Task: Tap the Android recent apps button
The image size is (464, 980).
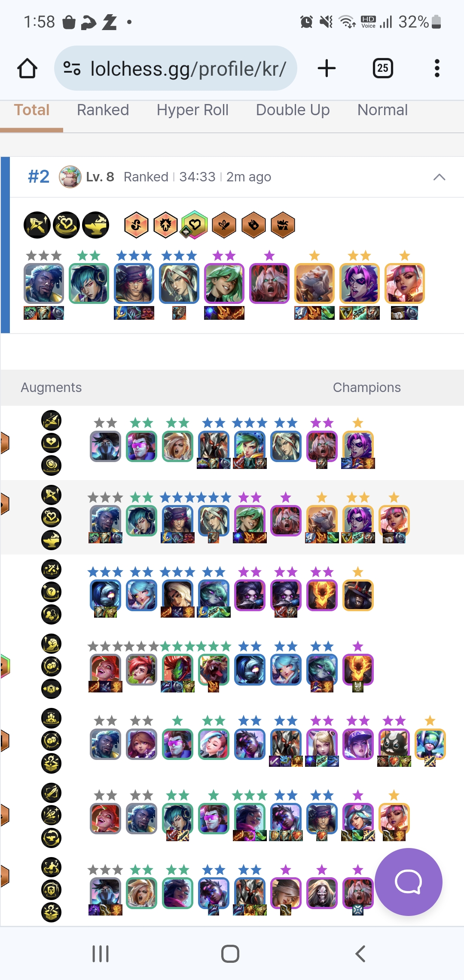Action: pyautogui.click(x=101, y=954)
